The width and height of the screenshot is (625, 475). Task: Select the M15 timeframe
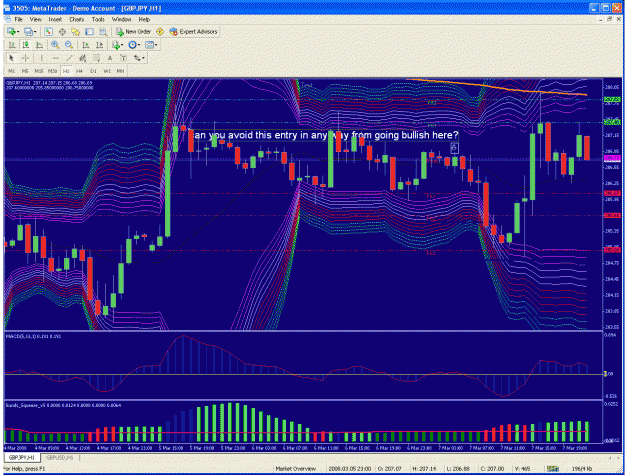pyautogui.click(x=39, y=71)
